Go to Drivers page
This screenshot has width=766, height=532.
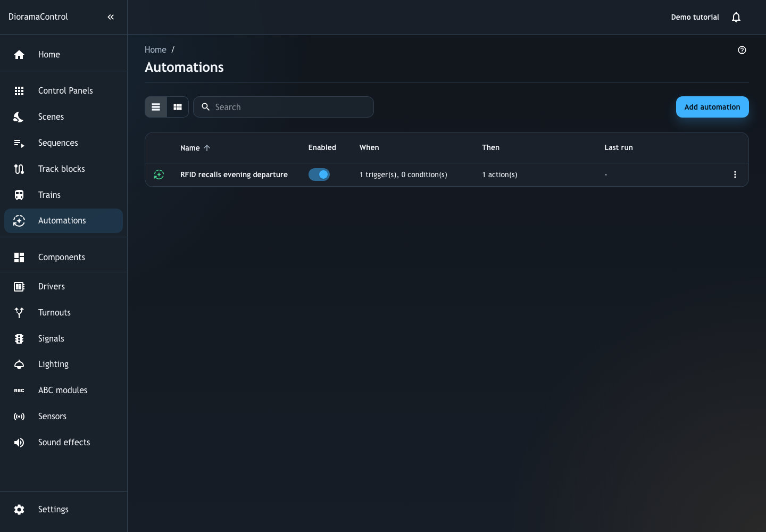(64, 287)
